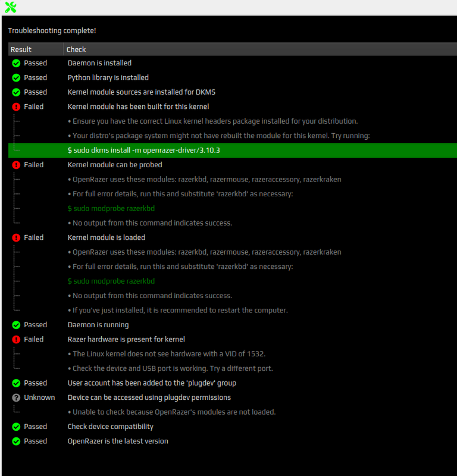Select 'Device can be accessed using plugdev permissions'
The width and height of the screenshot is (457, 476).
(x=233, y=397)
